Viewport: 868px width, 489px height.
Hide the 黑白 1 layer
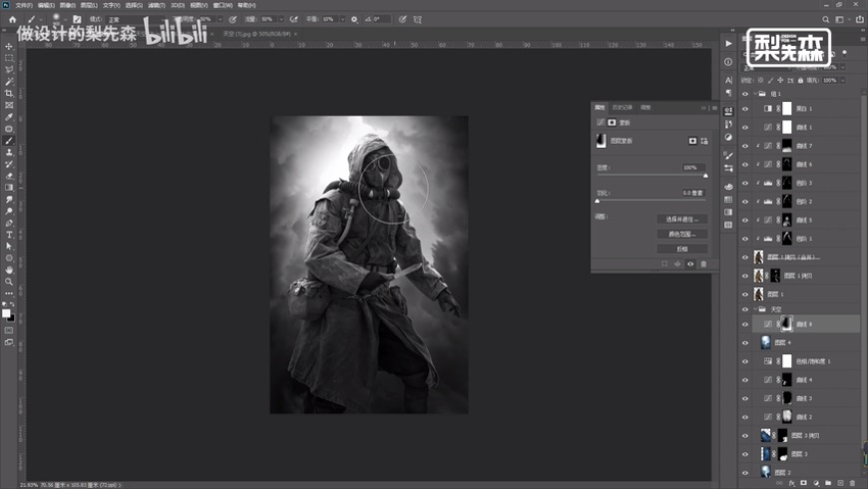pos(745,109)
